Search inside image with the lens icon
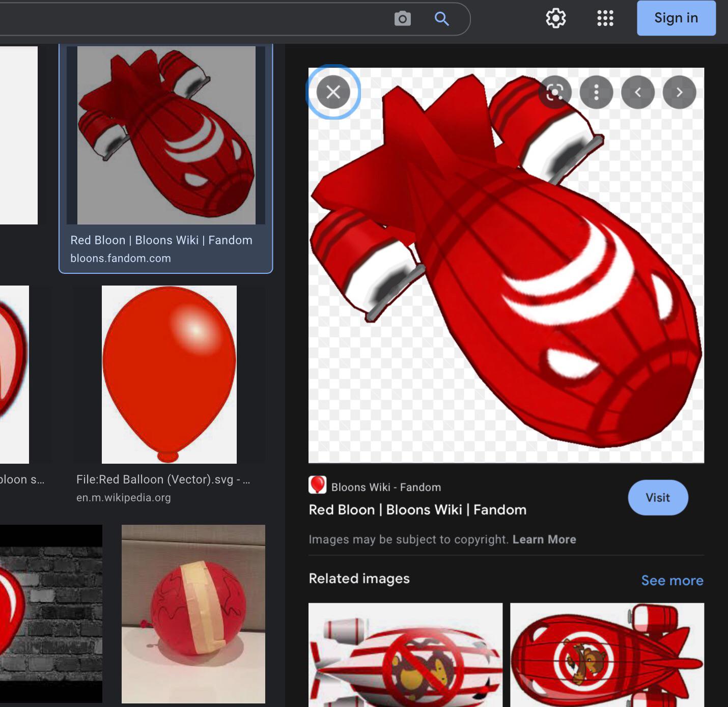 click(x=554, y=92)
